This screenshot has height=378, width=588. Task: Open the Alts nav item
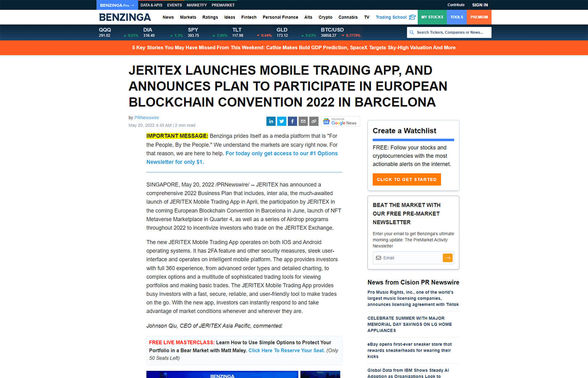tap(308, 17)
